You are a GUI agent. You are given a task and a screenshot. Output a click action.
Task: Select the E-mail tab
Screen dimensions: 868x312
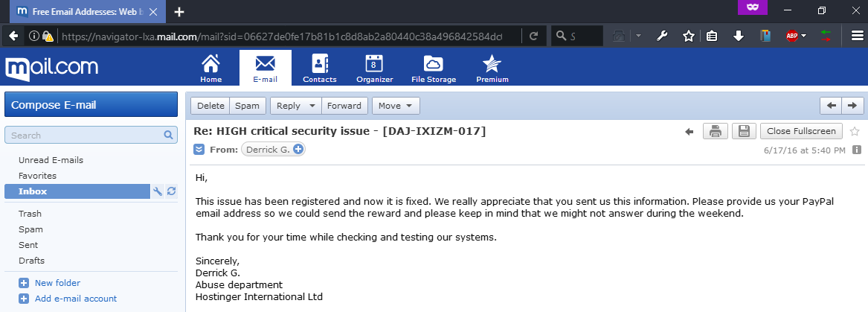point(266,69)
